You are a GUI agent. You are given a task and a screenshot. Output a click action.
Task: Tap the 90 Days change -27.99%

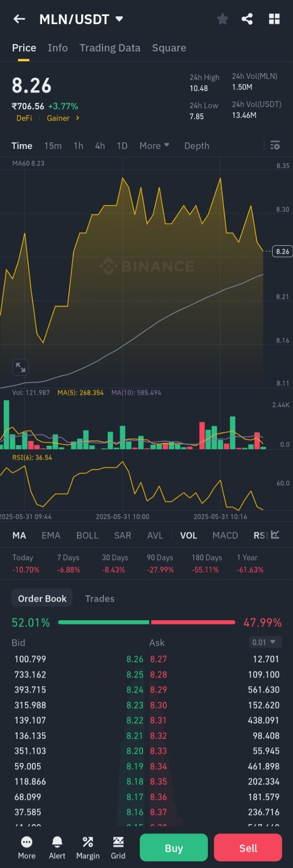pyautogui.click(x=160, y=570)
